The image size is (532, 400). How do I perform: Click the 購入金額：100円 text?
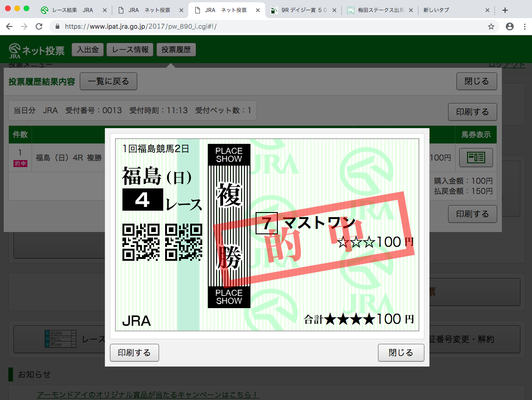pyautogui.click(x=463, y=181)
